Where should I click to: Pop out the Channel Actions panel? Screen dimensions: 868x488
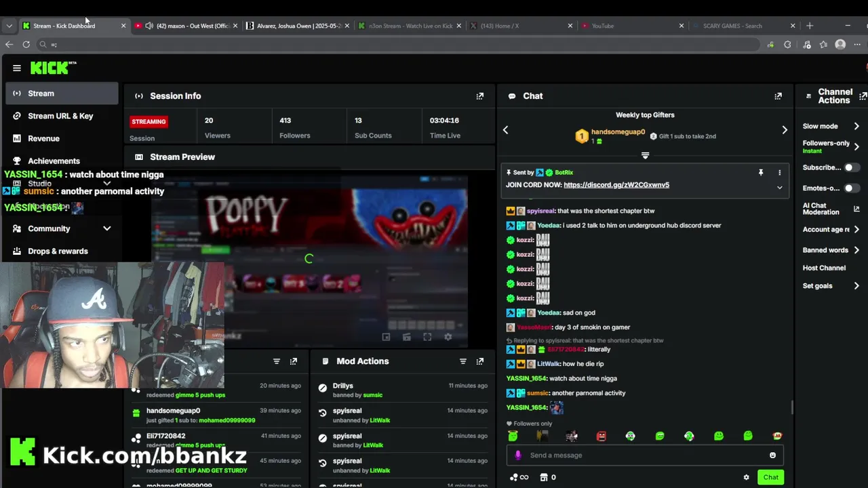pos(863,96)
